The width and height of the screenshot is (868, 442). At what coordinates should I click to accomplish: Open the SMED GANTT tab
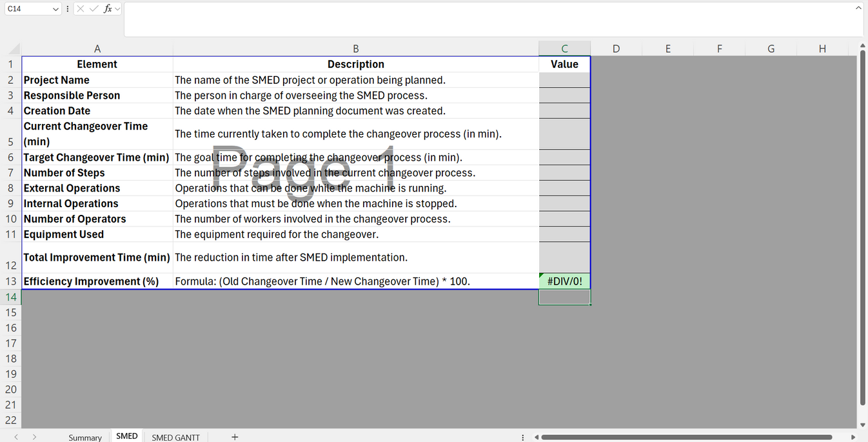click(175, 437)
